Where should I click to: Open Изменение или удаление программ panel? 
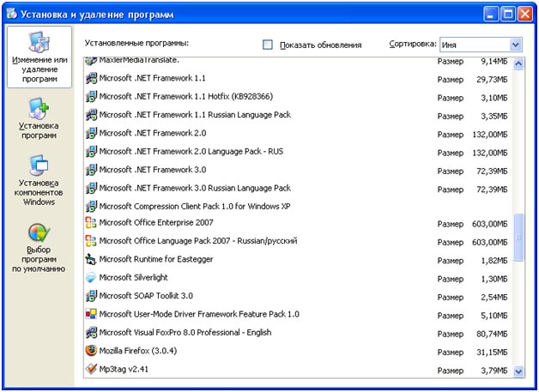click(39, 57)
